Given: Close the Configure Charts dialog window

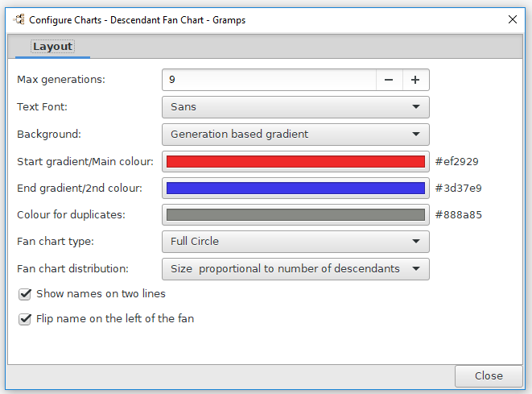Looking at the screenshot, I should 513,19.
